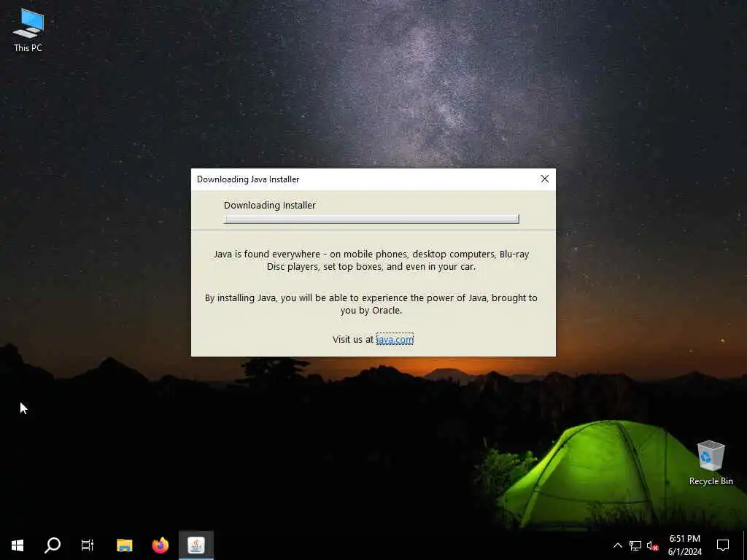Screen dimensions: 747x560
Task: Click the text 'Java is found everywhere'
Action: (x=266, y=254)
